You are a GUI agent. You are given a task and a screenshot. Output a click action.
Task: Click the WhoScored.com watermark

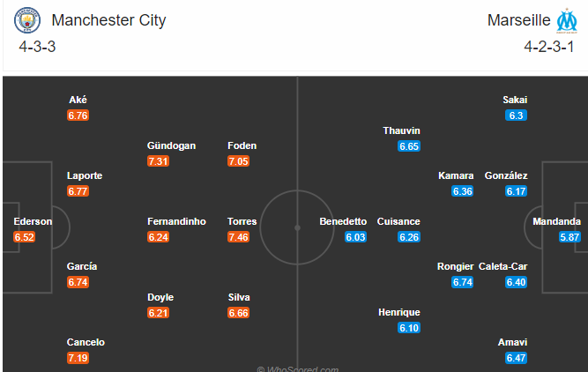pyautogui.click(x=296, y=368)
